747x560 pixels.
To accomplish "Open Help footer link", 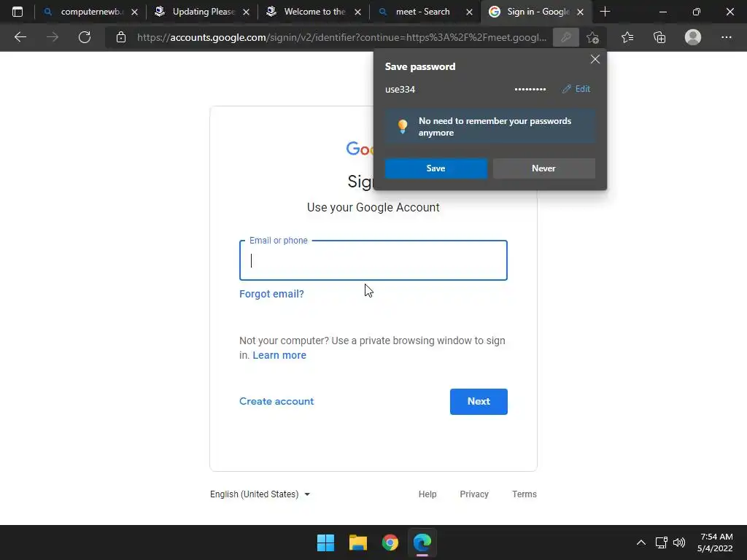I will (427, 494).
